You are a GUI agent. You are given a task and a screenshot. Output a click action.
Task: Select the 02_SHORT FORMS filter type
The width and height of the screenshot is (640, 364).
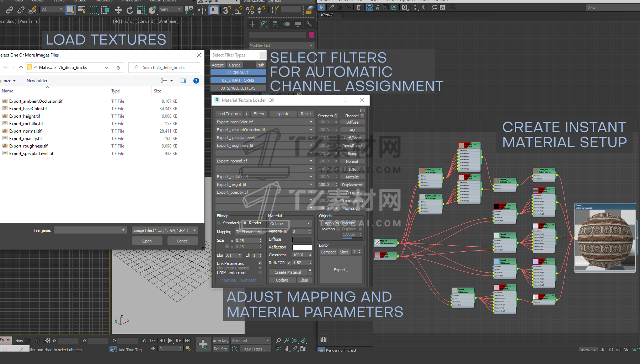point(238,80)
